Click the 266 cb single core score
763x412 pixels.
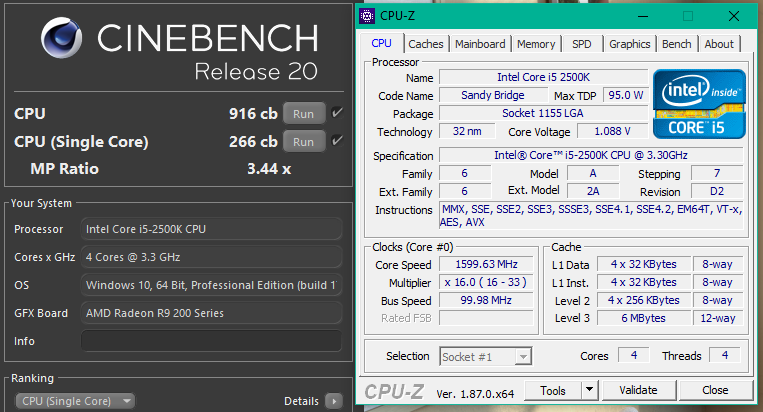click(253, 142)
